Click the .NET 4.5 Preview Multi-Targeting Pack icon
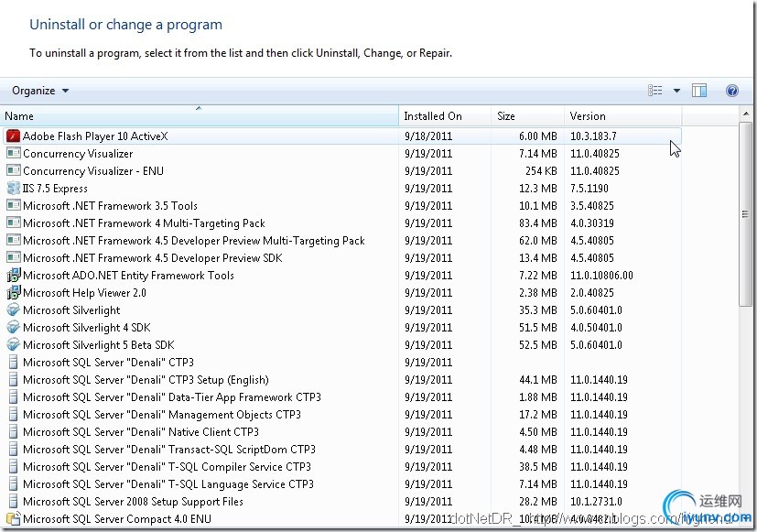757x532 pixels. (x=14, y=241)
